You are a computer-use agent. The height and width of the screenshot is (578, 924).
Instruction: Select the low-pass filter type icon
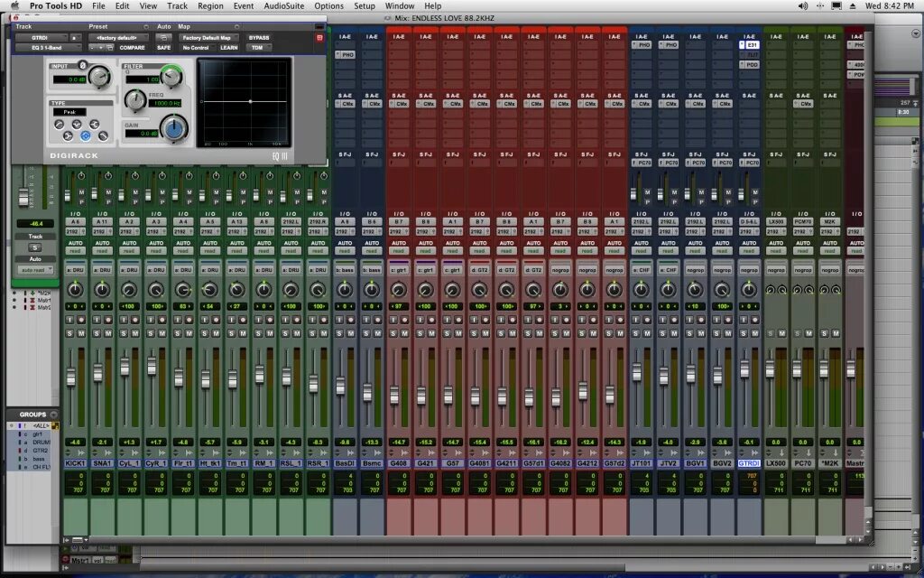tap(103, 136)
